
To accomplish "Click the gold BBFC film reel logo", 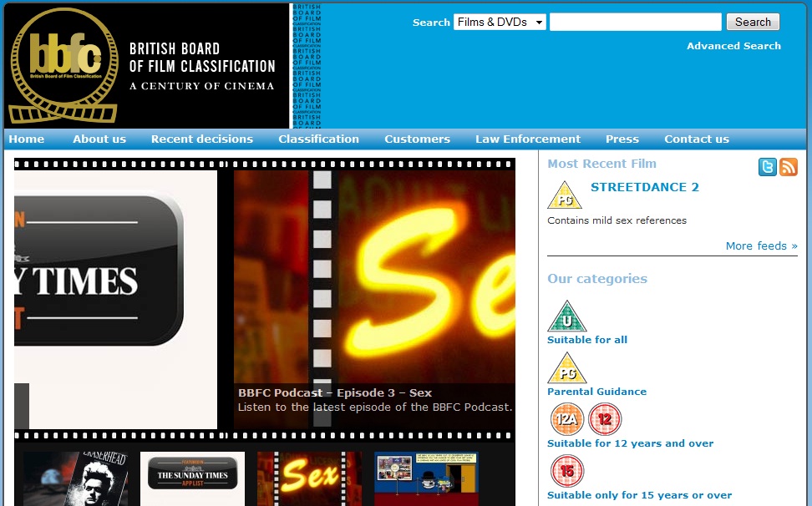I will 63,65.
